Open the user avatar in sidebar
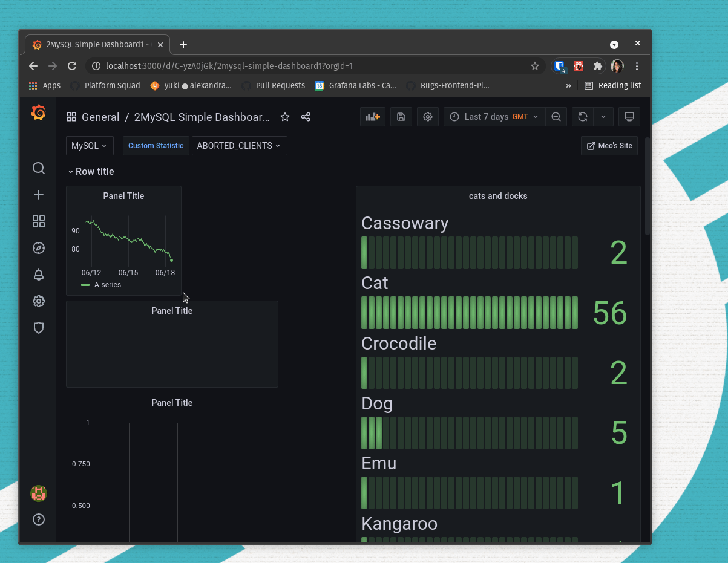 tap(39, 493)
